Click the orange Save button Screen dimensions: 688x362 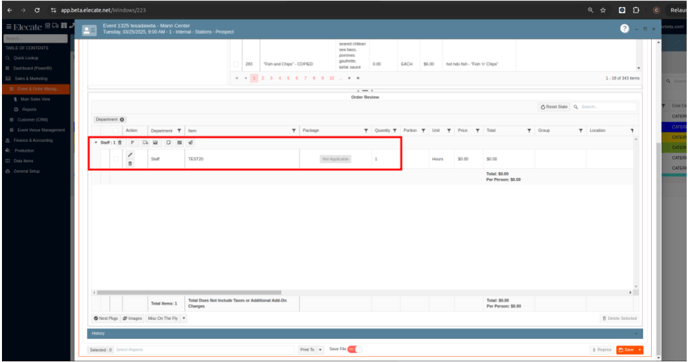pyautogui.click(x=627, y=350)
